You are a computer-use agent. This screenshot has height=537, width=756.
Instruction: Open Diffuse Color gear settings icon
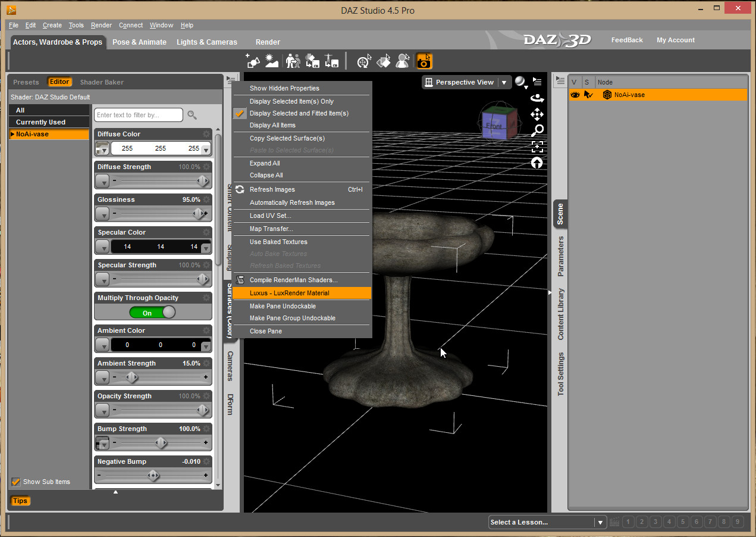click(x=206, y=134)
